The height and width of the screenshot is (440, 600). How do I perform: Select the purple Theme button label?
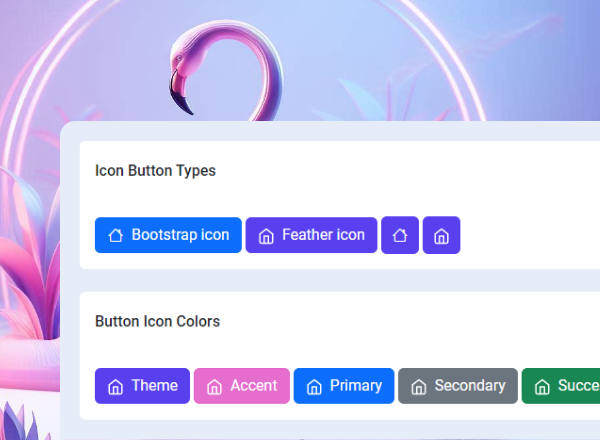click(154, 385)
